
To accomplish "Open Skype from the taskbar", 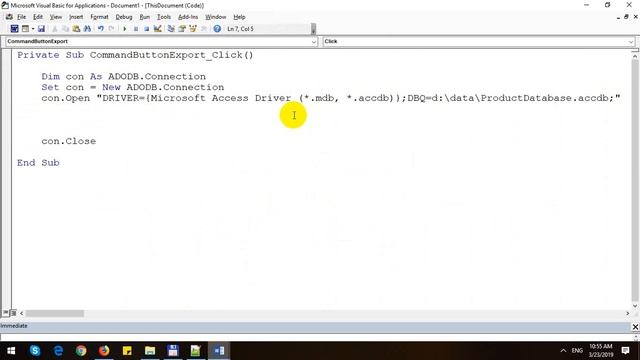I will click(35, 351).
